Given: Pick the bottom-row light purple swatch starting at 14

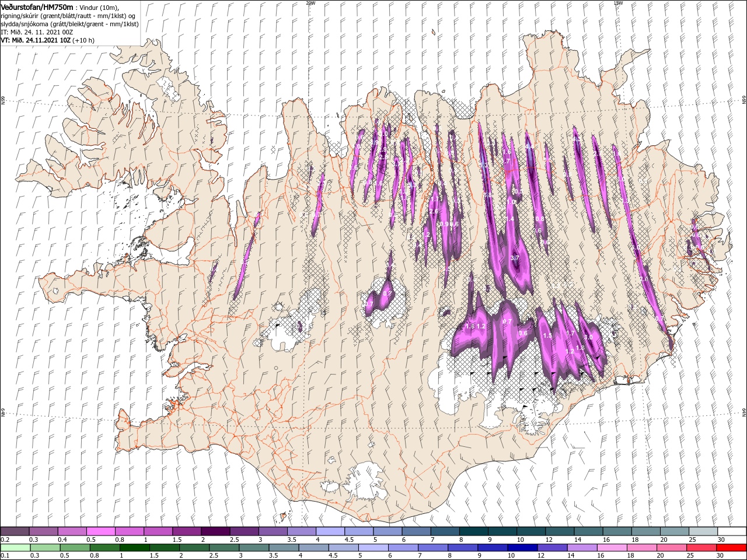Looking at the screenshot, I should [582, 547].
